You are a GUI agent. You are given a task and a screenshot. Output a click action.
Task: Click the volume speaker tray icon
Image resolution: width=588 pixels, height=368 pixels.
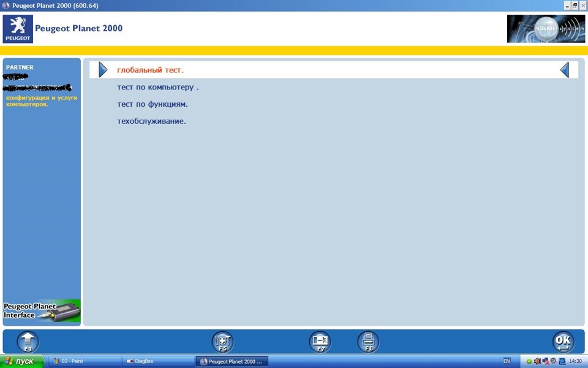(537, 361)
